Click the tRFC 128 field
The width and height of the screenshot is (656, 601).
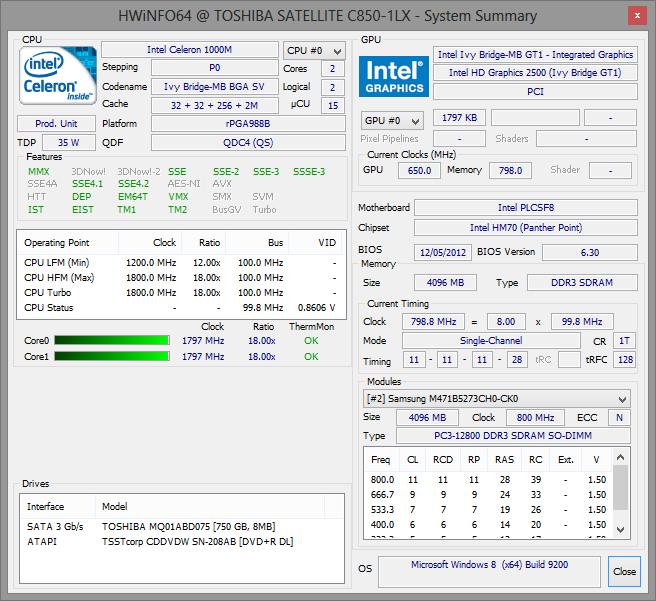point(624,360)
